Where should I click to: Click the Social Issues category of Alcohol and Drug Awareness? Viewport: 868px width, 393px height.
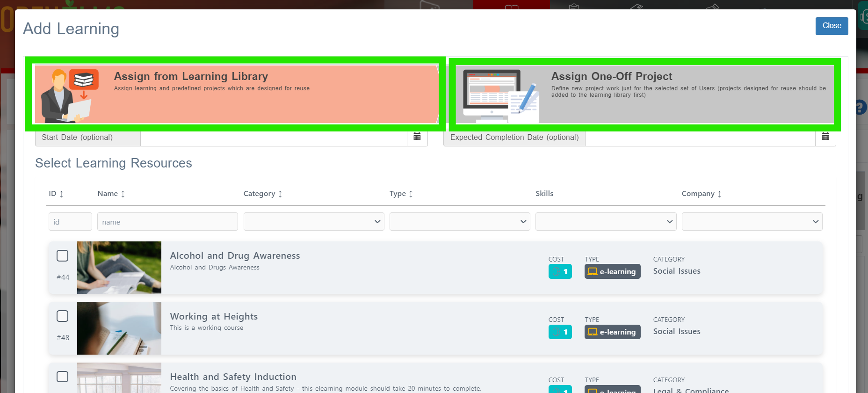(x=677, y=271)
